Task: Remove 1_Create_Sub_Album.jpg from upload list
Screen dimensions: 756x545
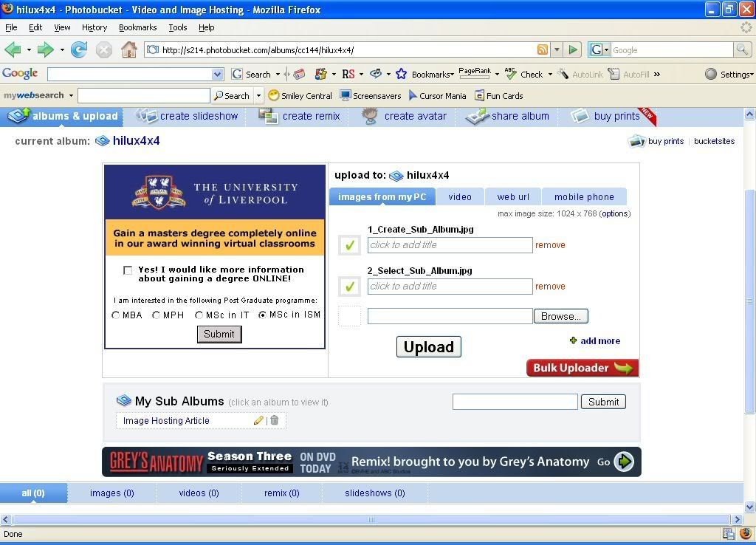Action: pos(550,245)
